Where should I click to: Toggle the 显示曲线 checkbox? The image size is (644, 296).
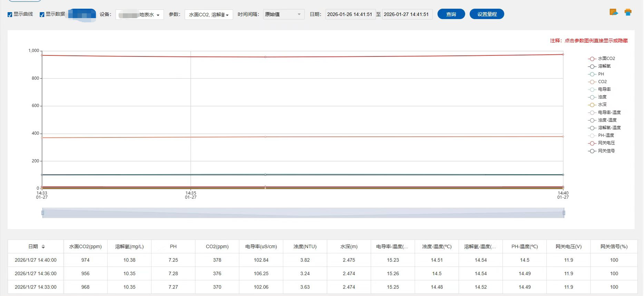[10, 15]
